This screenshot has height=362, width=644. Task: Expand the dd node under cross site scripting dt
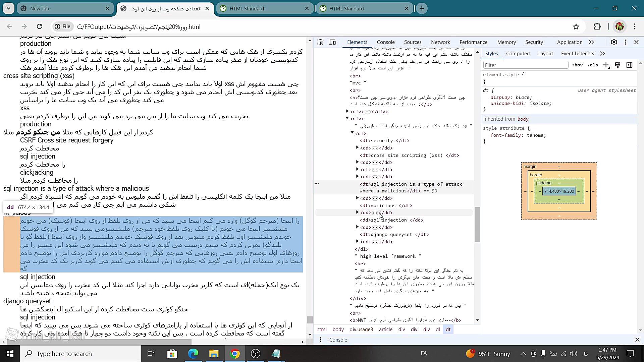(357, 162)
